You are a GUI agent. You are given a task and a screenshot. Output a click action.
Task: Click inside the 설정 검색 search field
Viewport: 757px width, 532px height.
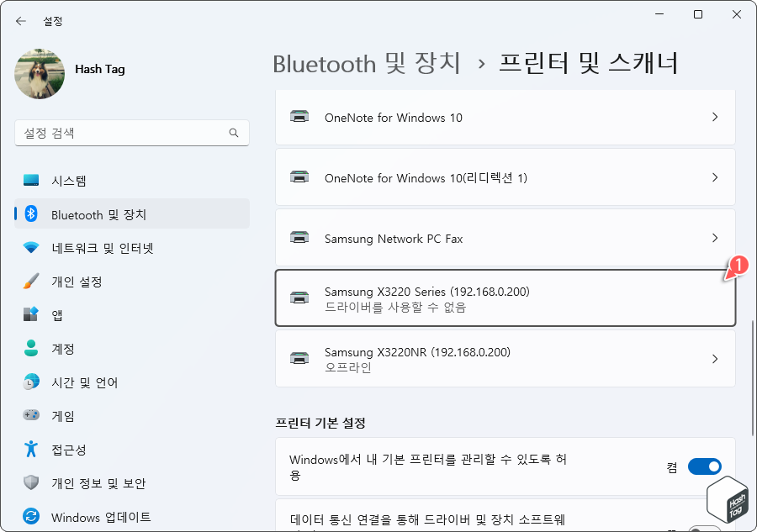point(131,133)
